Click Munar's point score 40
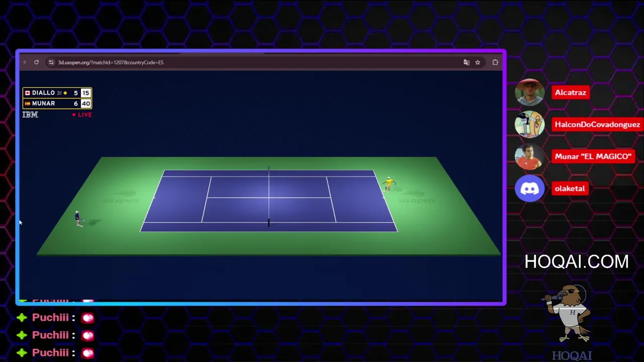The height and width of the screenshot is (362, 644). coord(86,104)
